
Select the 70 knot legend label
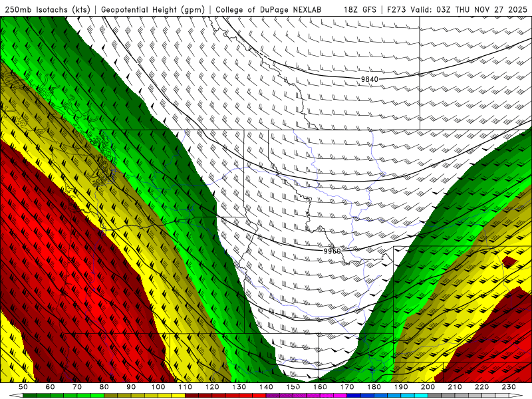tap(77, 387)
